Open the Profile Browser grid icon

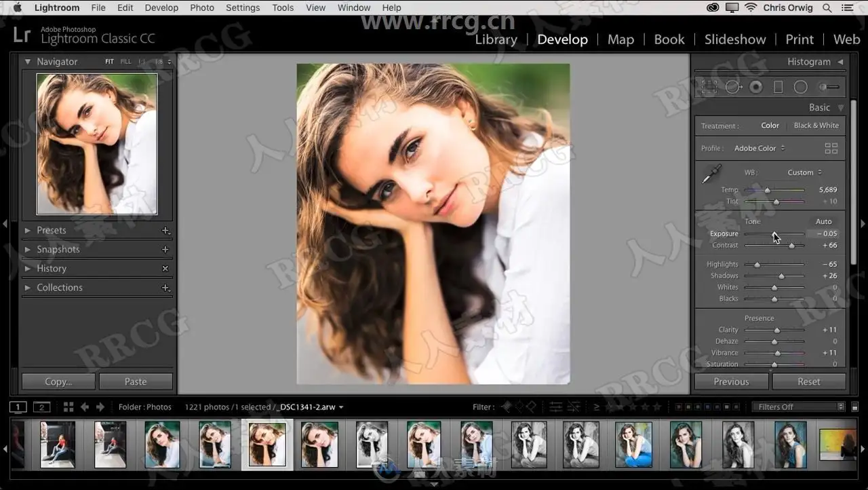coord(831,148)
